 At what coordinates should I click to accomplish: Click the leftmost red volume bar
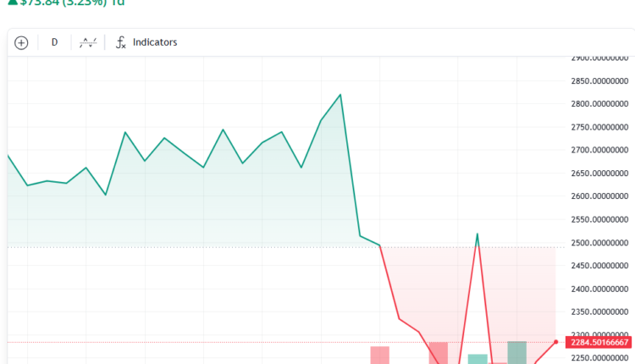pyautogui.click(x=379, y=355)
